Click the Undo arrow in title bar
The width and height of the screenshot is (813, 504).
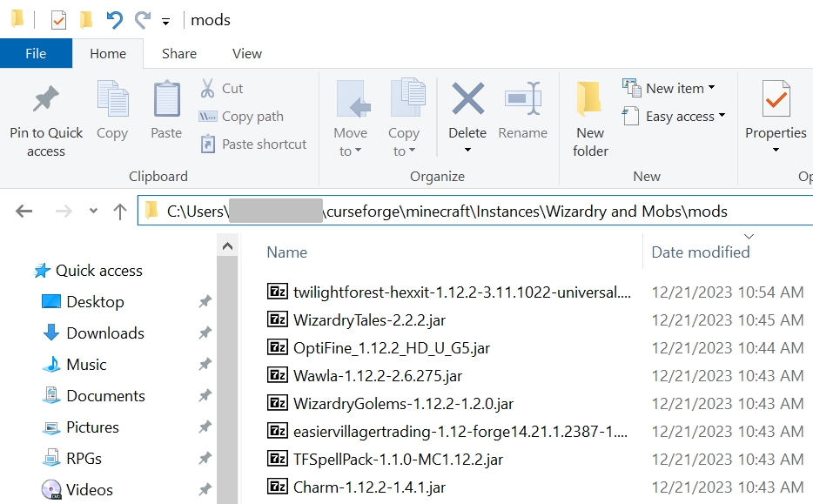[114, 19]
